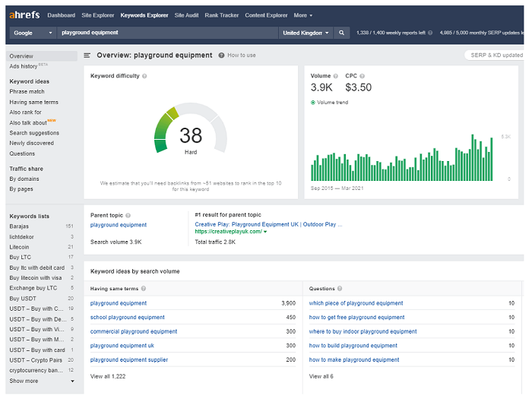Click the help icon next to CPC
Image resolution: width=532 pixels, height=402 pixels.
(x=363, y=76)
